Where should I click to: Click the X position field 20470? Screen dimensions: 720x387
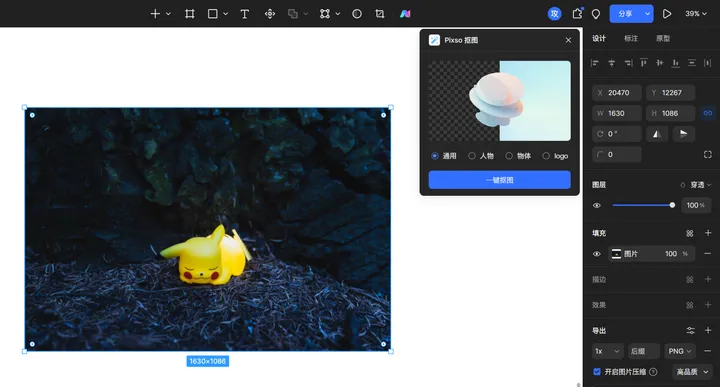[617, 93]
